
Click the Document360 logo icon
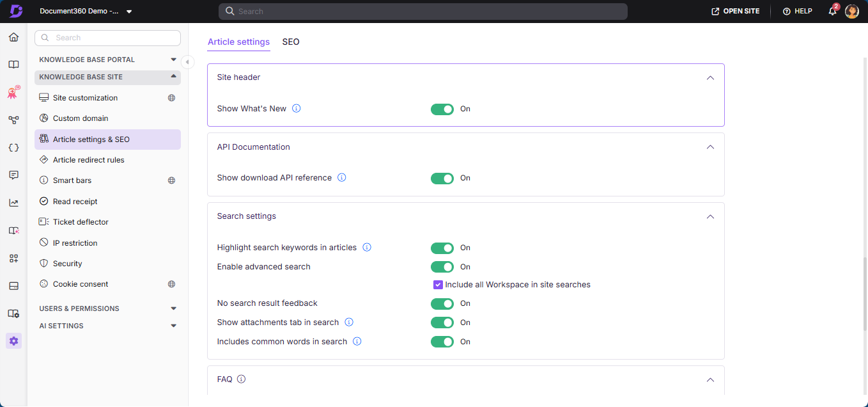(x=16, y=11)
